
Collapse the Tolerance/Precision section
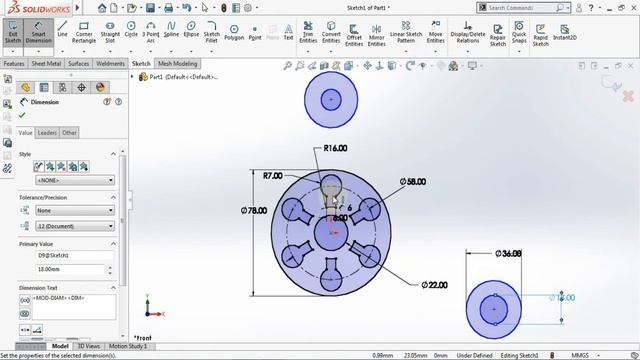tap(113, 197)
